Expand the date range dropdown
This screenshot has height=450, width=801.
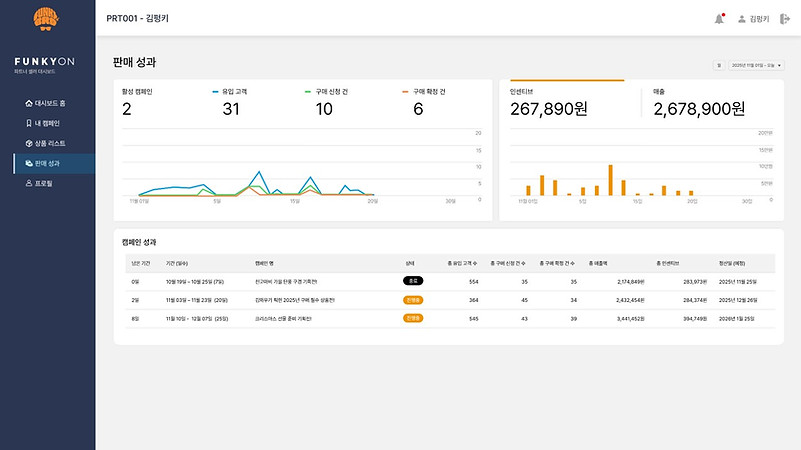(x=757, y=65)
